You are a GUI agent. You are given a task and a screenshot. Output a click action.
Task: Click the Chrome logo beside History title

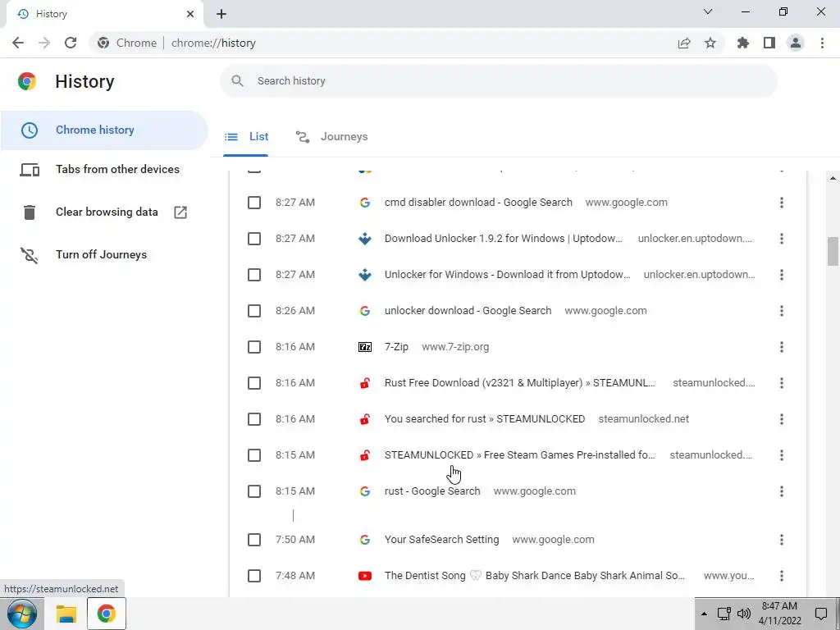coord(27,81)
